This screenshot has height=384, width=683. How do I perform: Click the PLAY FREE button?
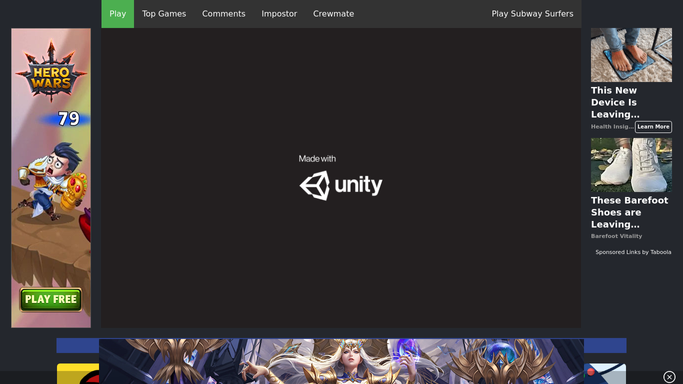click(51, 300)
